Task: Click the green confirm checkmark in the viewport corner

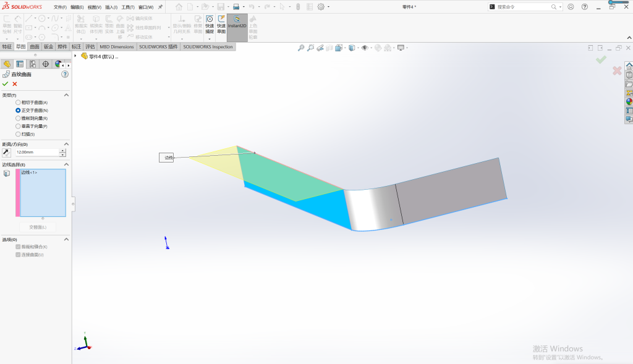Action: (601, 60)
